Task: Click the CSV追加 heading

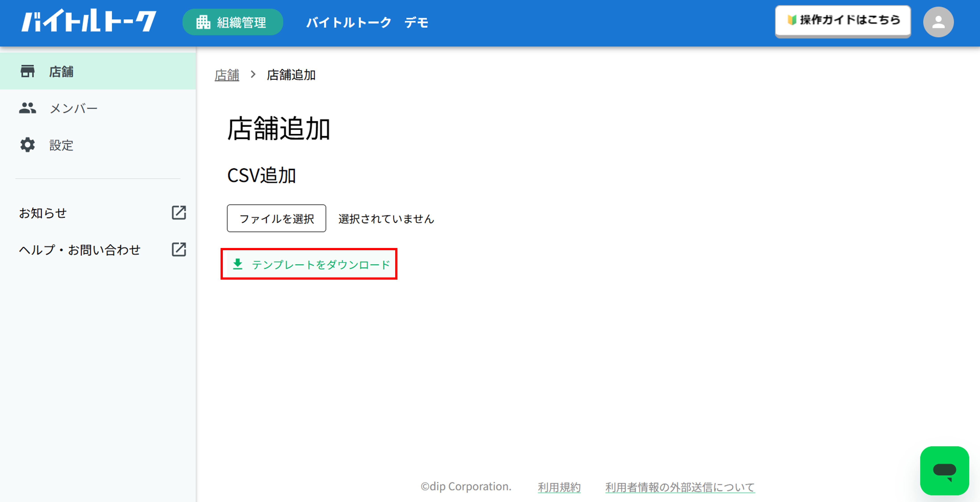Action: (261, 176)
